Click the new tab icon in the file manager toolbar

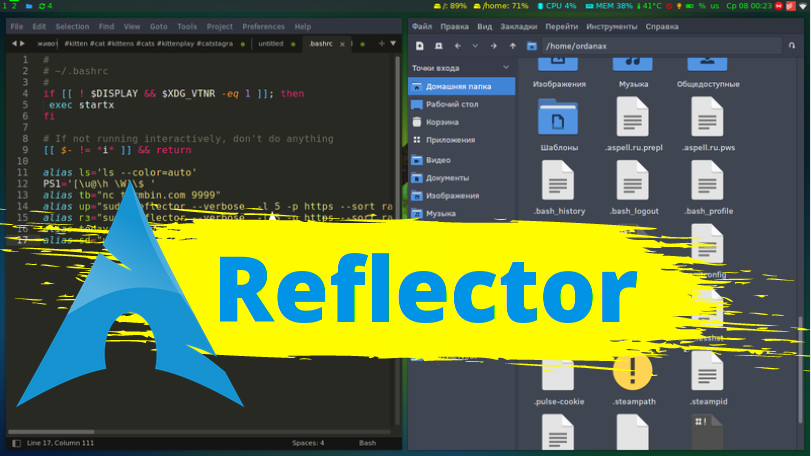click(x=420, y=46)
